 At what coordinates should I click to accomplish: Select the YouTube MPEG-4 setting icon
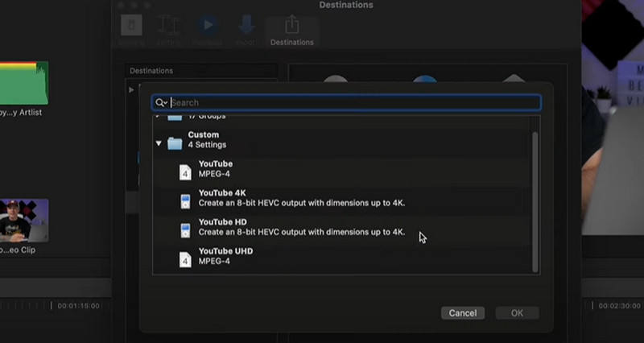pyautogui.click(x=185, y=171)
